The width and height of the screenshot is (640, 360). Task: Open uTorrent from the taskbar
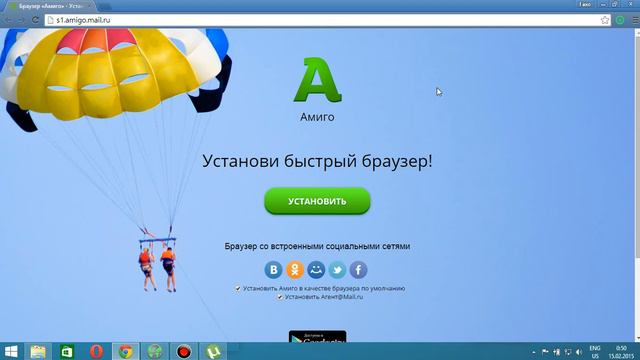pos(213,351)
